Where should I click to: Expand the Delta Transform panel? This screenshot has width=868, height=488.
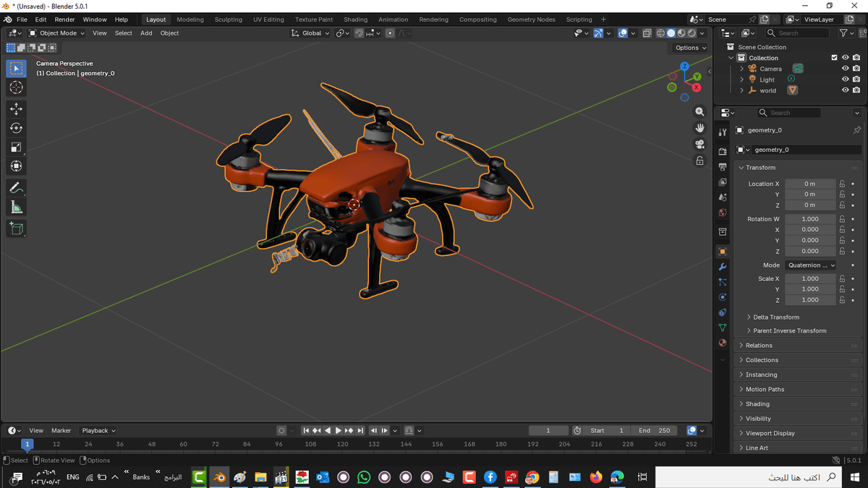776,317
